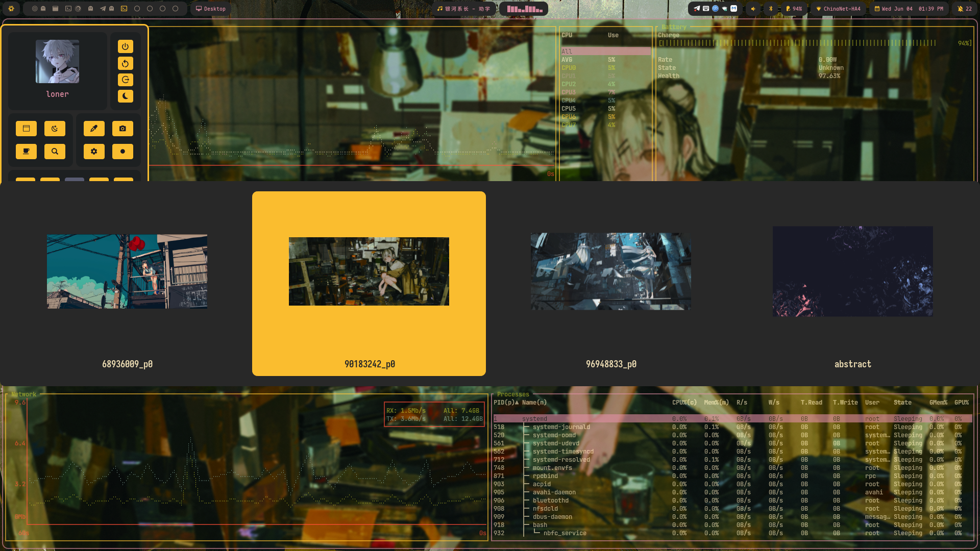Toggle caffeine with the coffee cup icon
This screenshot has width=980, height=551.
pos(26,152)
